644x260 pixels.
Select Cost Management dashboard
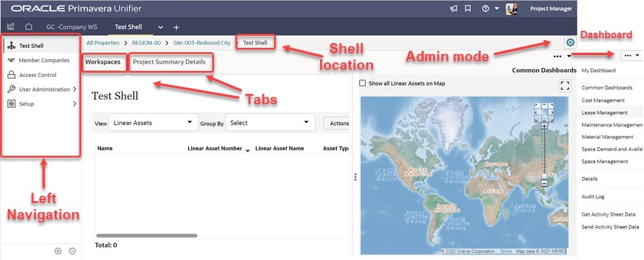click(x=603, y=100)
